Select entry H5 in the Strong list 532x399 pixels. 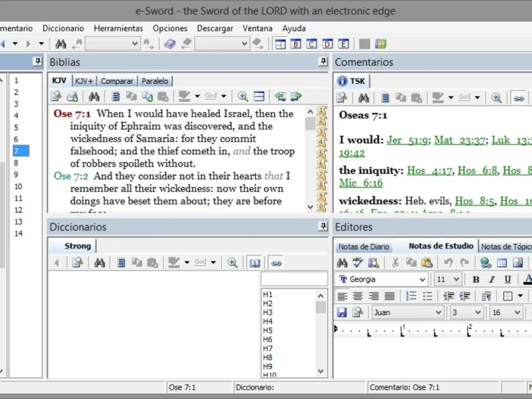(x=268, y=331)
